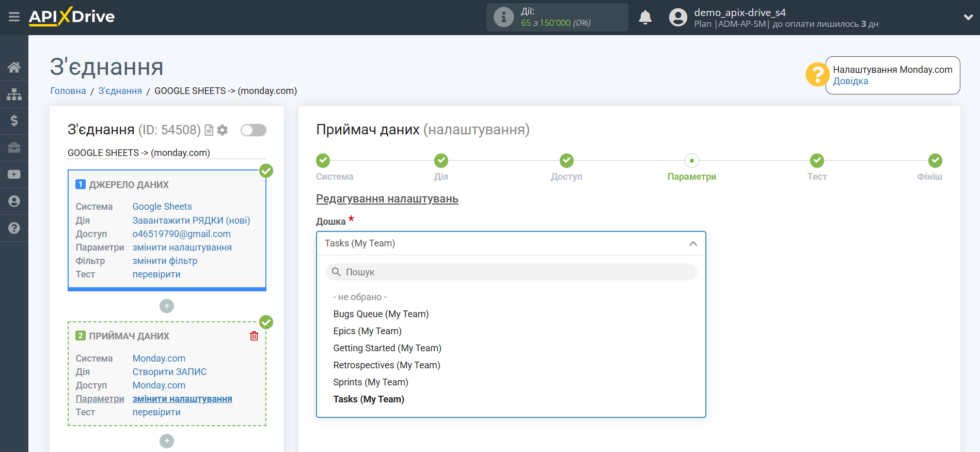Image resolution: width=980 pixels, height=452 pixels.
Task: Click змінити фільтр link
Action: 165,261
